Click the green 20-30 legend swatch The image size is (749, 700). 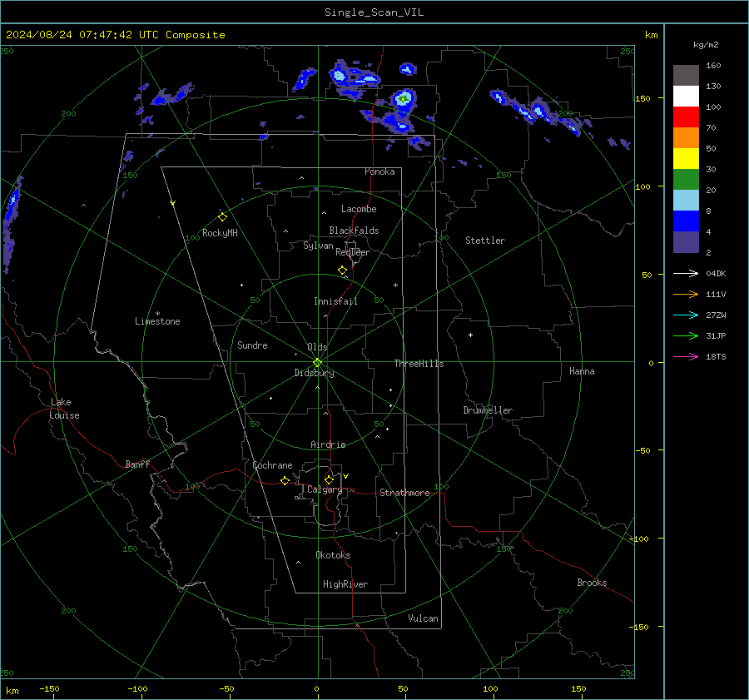click(x=686, y=179)
